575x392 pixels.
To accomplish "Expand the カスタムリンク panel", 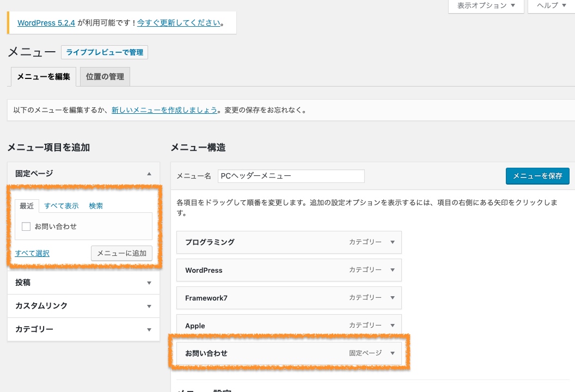I will pyautogui.click(x=149, y=306).
